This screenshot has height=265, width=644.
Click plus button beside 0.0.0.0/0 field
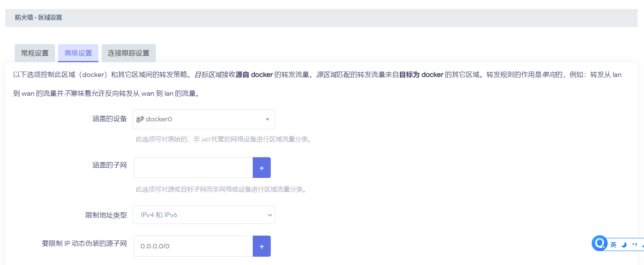pos(262,246)
